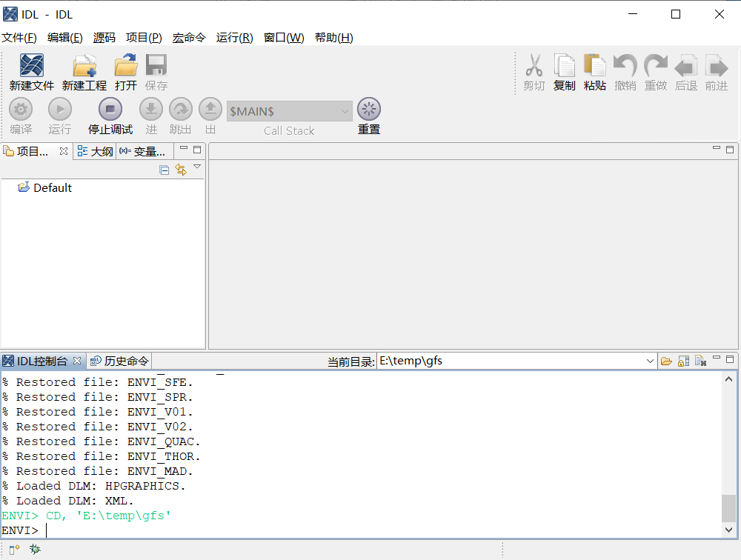Click in the ENVI> command input line
This screenshot has height=560, width=741.
point(362,530)
